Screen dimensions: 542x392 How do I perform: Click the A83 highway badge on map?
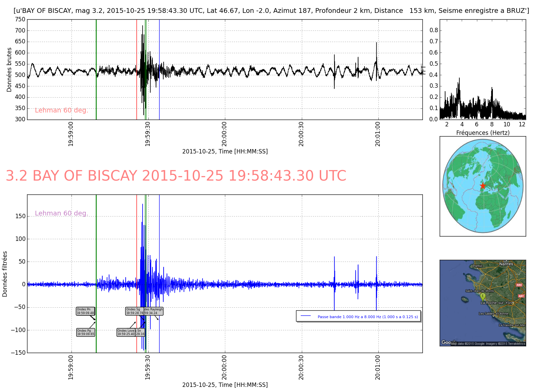pyautogui.click(x=519, y=285)
